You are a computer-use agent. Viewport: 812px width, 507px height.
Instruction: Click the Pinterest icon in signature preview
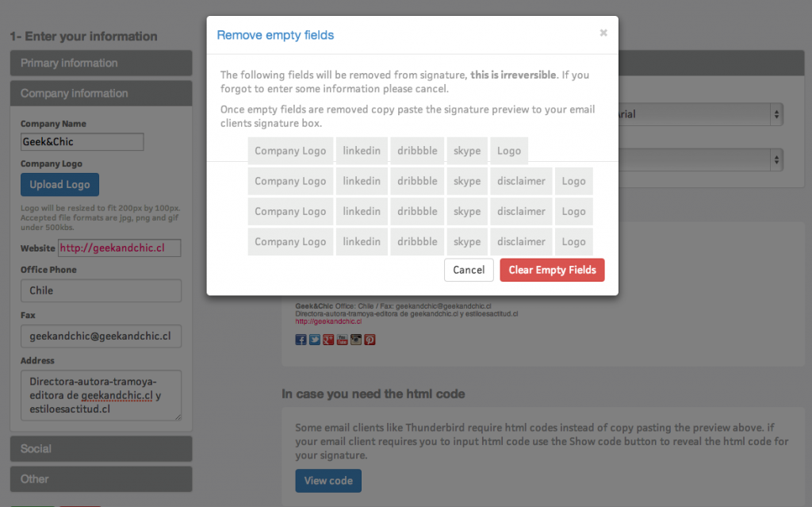click(x=370, y=340)
